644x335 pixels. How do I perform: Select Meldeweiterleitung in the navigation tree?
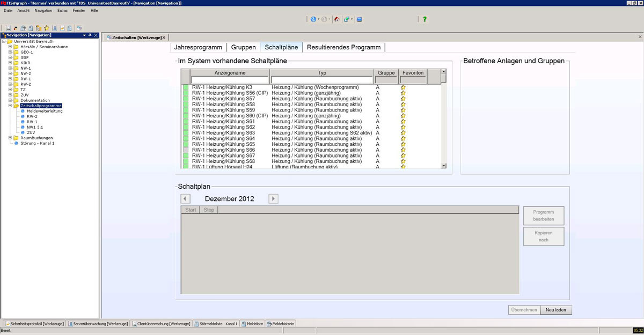pyautogui.click(x=45, y=111)
